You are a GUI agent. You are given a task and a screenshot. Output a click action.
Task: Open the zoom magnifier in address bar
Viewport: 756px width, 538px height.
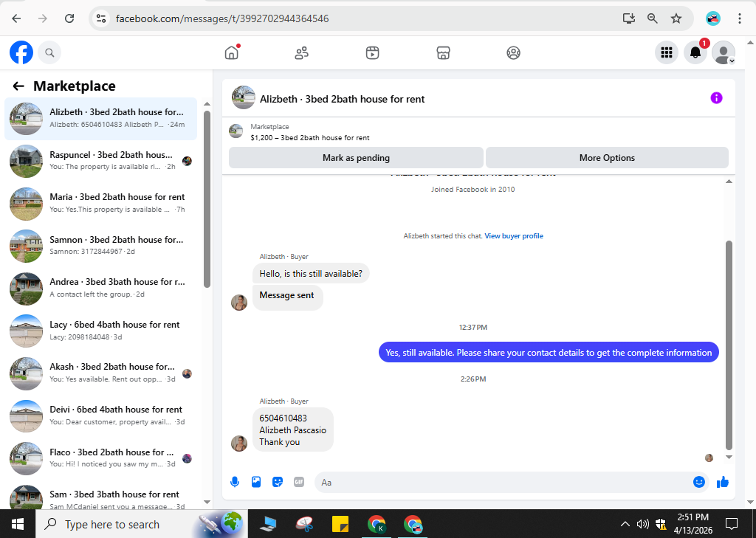pos(653,18)
